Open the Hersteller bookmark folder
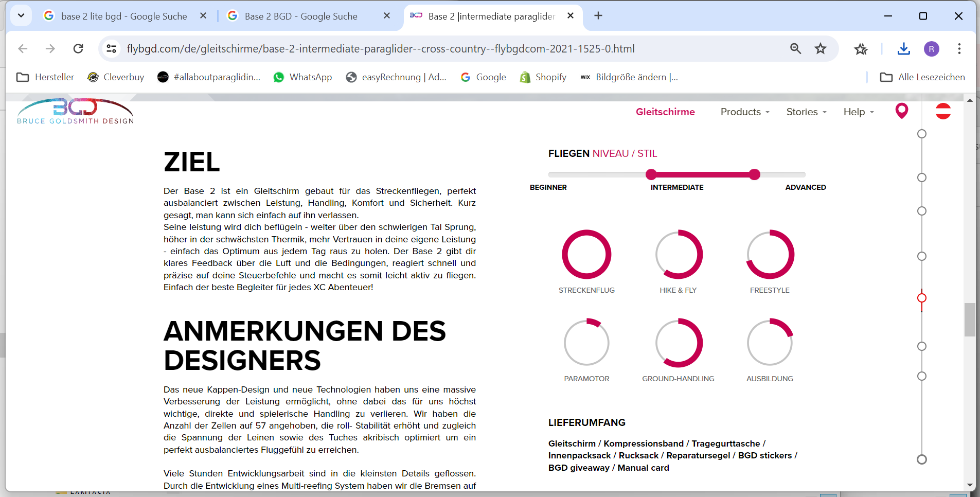 [x=45, y=77]
